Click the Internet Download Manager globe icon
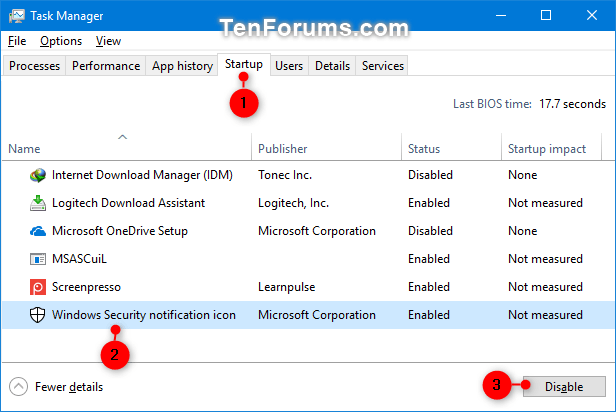The width and height of the screenshot is (616, 412). (38, 175)
